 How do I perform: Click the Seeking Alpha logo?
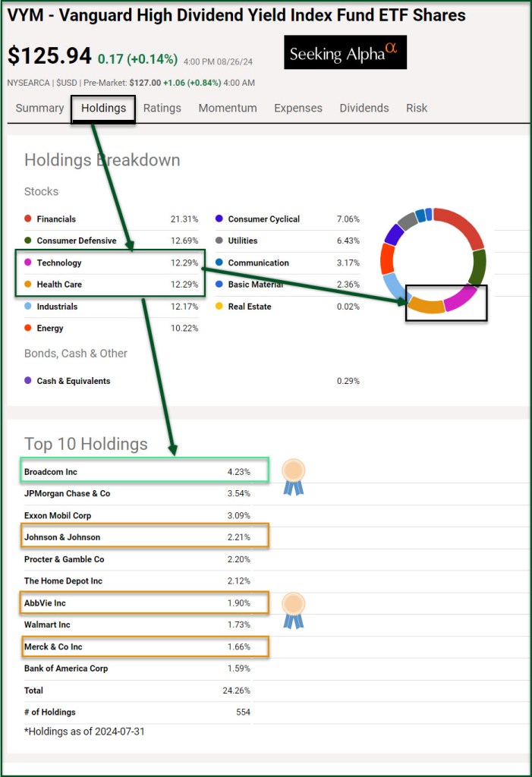coord(345,52)
